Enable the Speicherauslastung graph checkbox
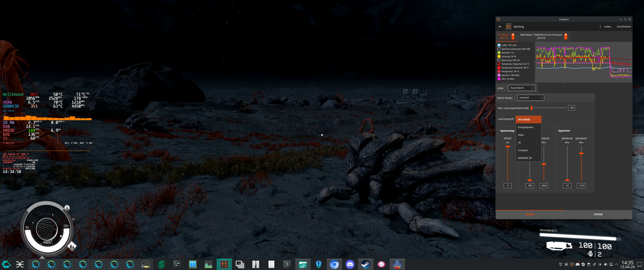Screen dimensions: 644x270 (499, 49)
